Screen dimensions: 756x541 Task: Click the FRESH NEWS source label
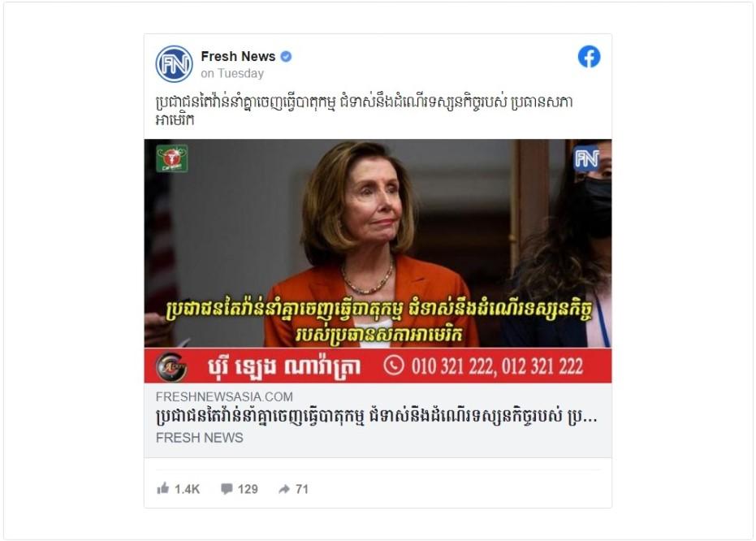coord(200,438)
